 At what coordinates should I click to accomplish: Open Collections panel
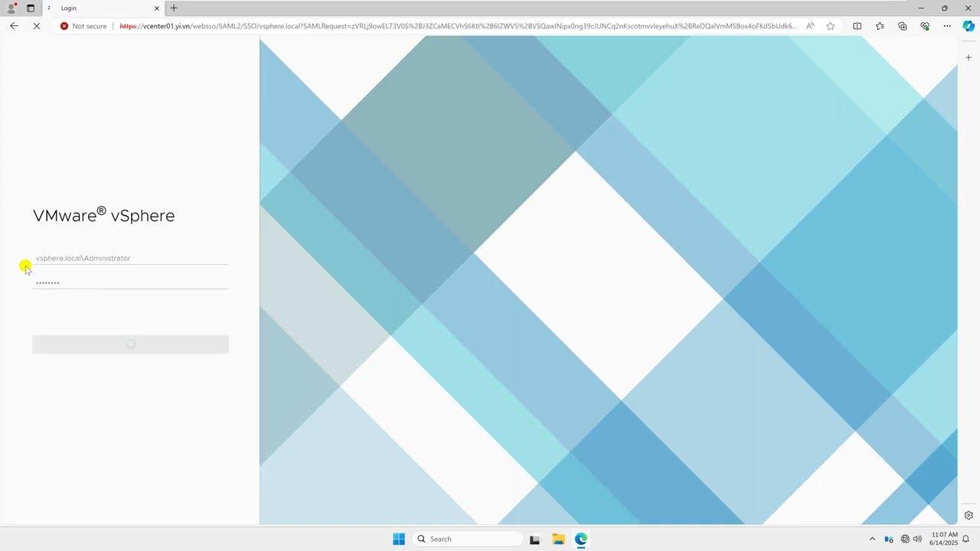tap(902, 26)
